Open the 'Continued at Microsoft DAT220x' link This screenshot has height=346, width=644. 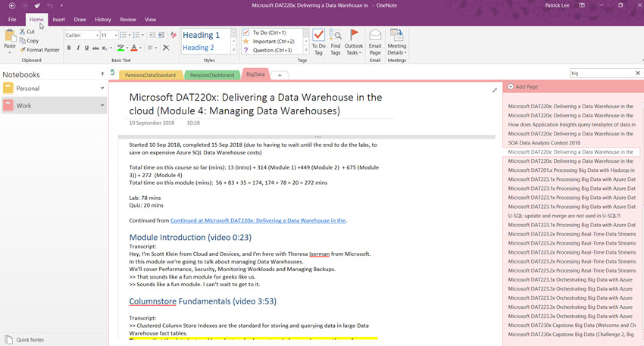click(x=258, y=220)
